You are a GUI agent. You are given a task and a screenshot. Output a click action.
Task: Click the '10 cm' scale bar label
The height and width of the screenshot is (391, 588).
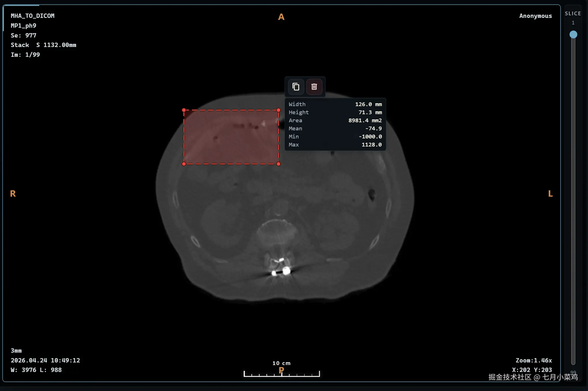(x=281, y=363)
